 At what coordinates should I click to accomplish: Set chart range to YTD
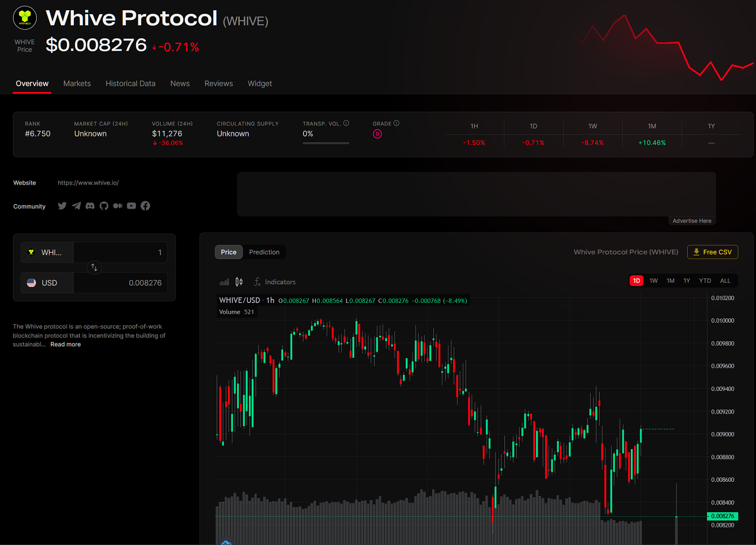(705, 280)
